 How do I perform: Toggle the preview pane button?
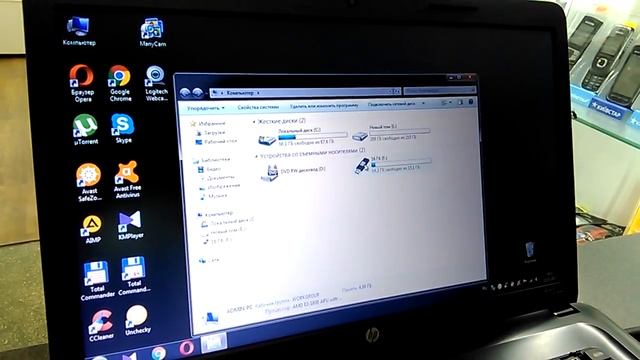[x=460, y=102]
